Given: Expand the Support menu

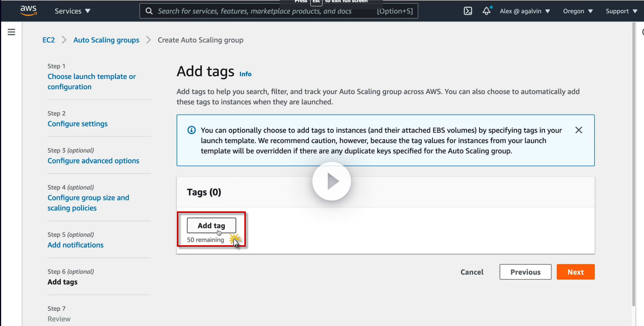Looking at the screenshot, I should click(621, 11).
